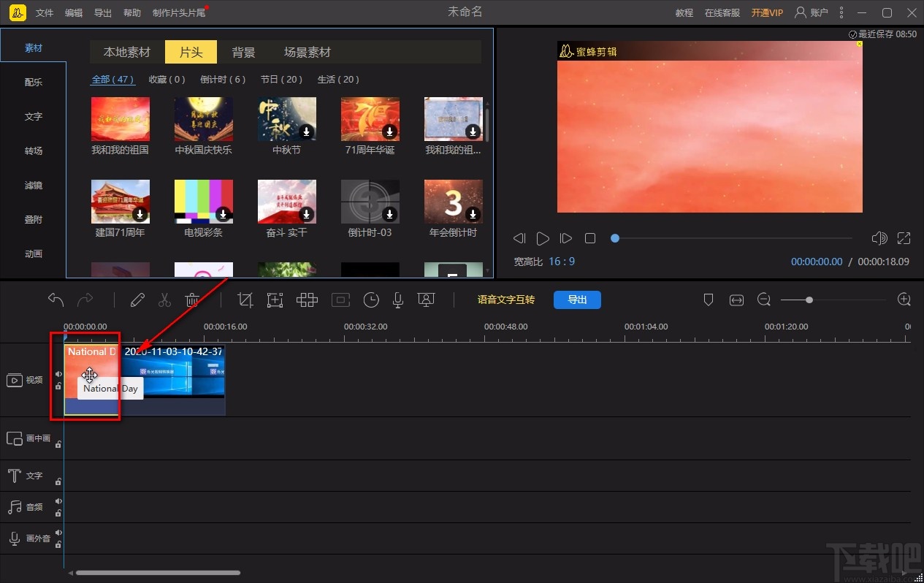Open the mosaic tool in timeline toolbar

click(307, 300)
